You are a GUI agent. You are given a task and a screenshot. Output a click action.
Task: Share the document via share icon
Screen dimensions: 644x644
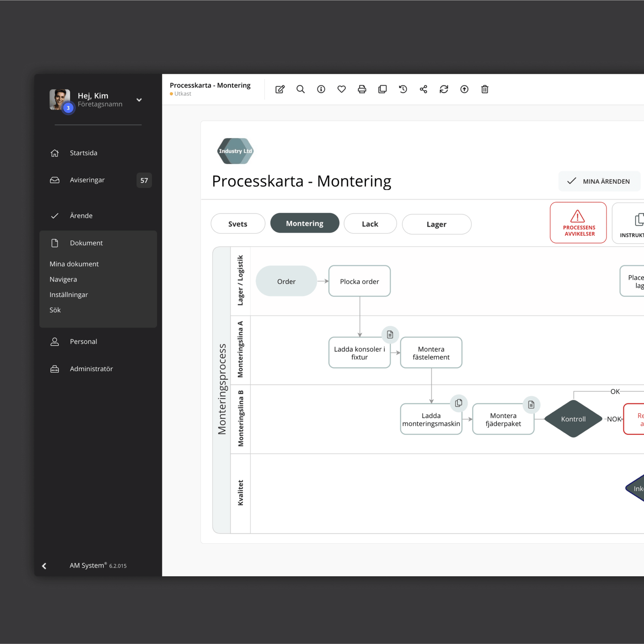point(423,89)
